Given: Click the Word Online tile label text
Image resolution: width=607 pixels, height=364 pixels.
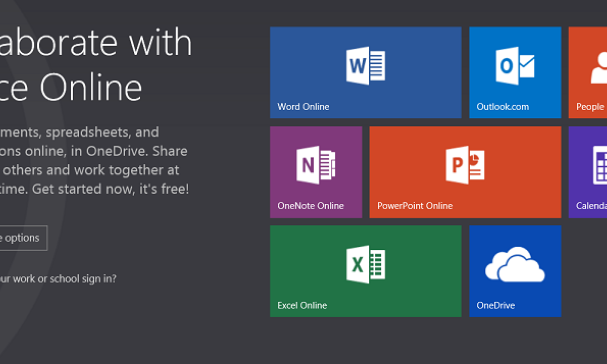Looking at the screenshot, I should [x=302, y=107].
